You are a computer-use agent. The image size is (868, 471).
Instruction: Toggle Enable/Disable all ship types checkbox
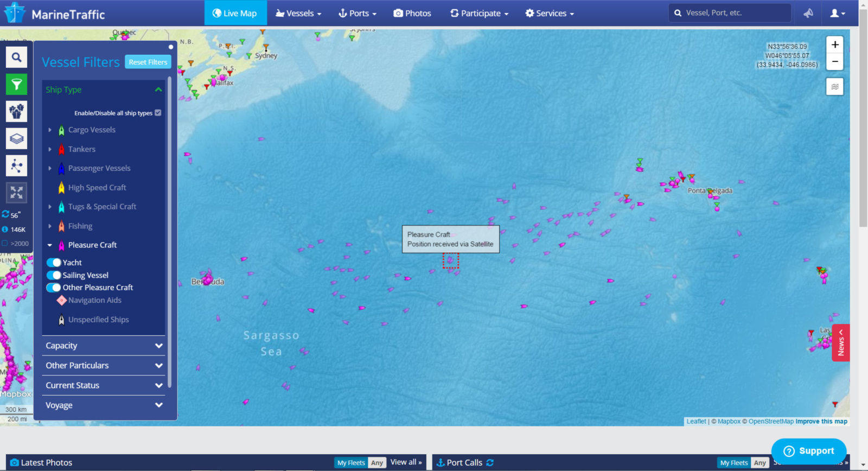click(158, 113)
